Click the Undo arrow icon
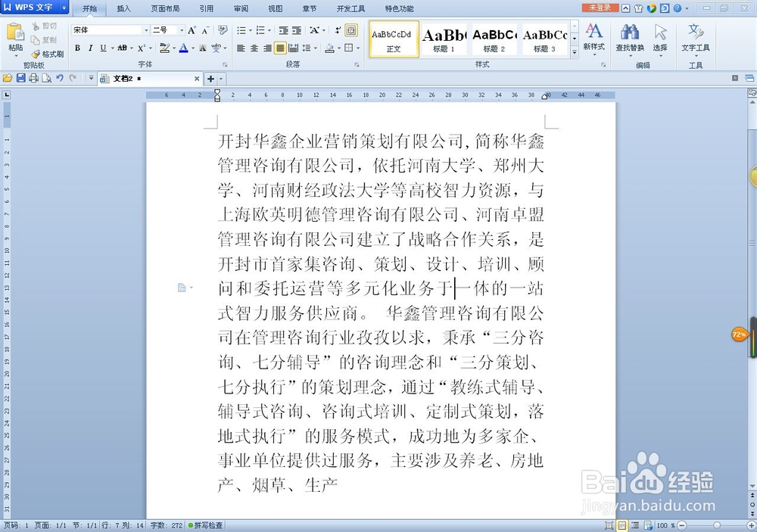 (59, 78)
